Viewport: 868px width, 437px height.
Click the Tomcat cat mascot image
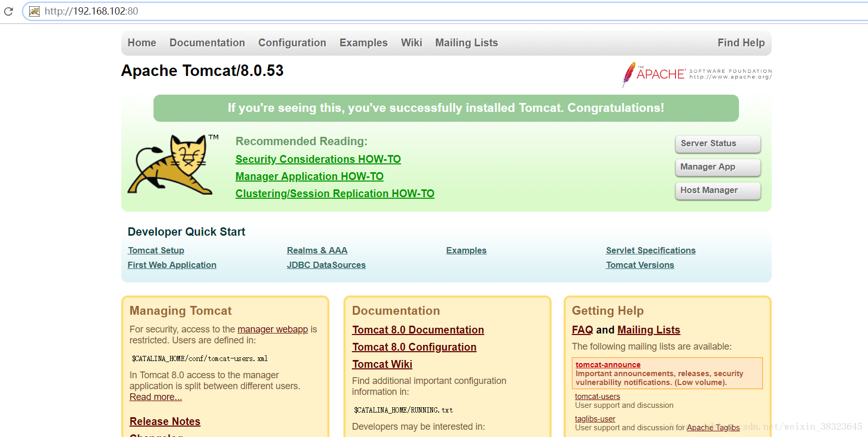pos(174,164)
